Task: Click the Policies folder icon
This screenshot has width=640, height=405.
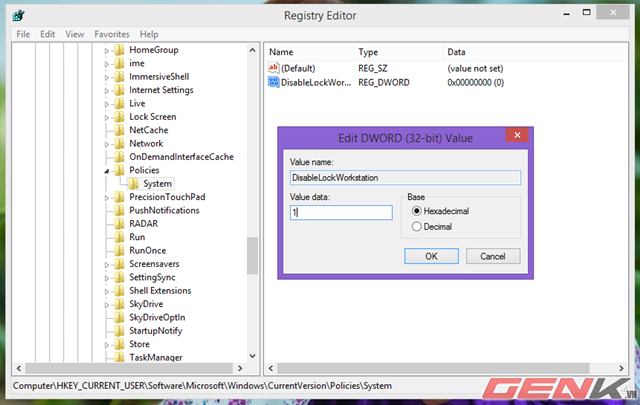Action: click(x=120, y=170)
